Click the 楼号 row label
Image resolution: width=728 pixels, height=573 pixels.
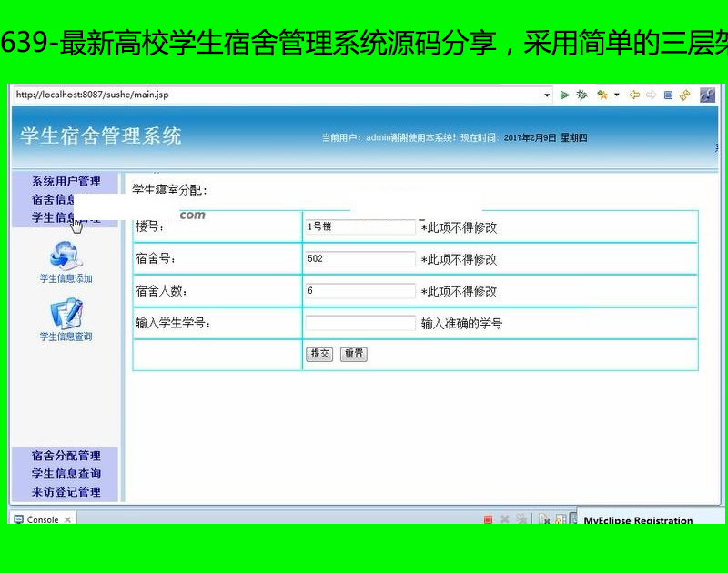pyautogui.click(x=149, y=226)
